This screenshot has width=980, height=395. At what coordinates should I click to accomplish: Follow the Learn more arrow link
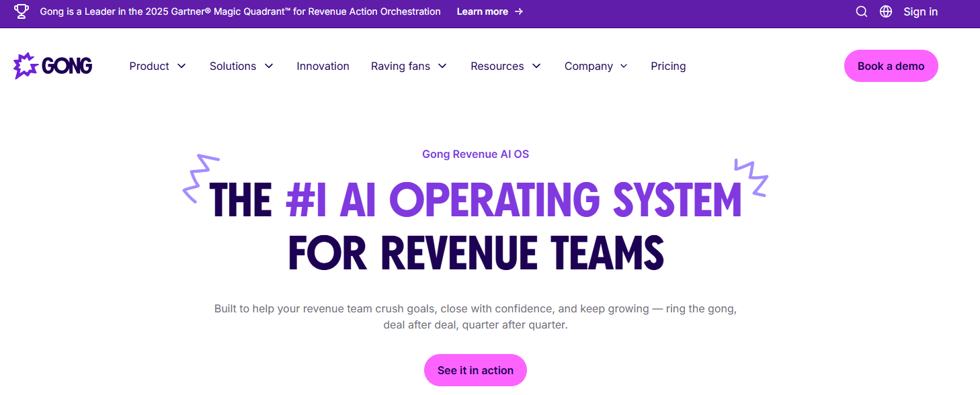pyautogui.click(x=490, y=11)
